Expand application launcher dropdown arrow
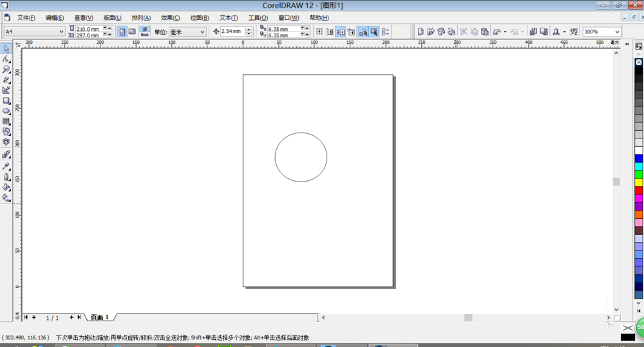The image size is (644, 347). click(x=564, y=32)
